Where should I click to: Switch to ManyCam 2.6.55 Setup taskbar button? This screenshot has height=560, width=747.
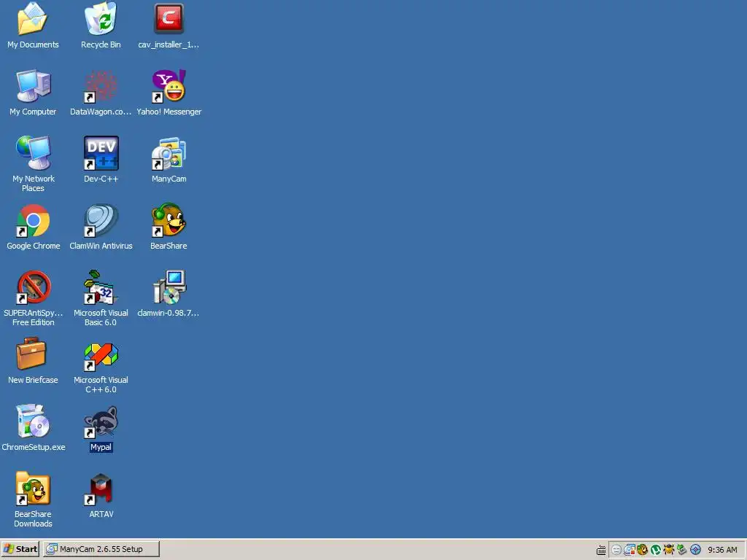coord(101,549)
